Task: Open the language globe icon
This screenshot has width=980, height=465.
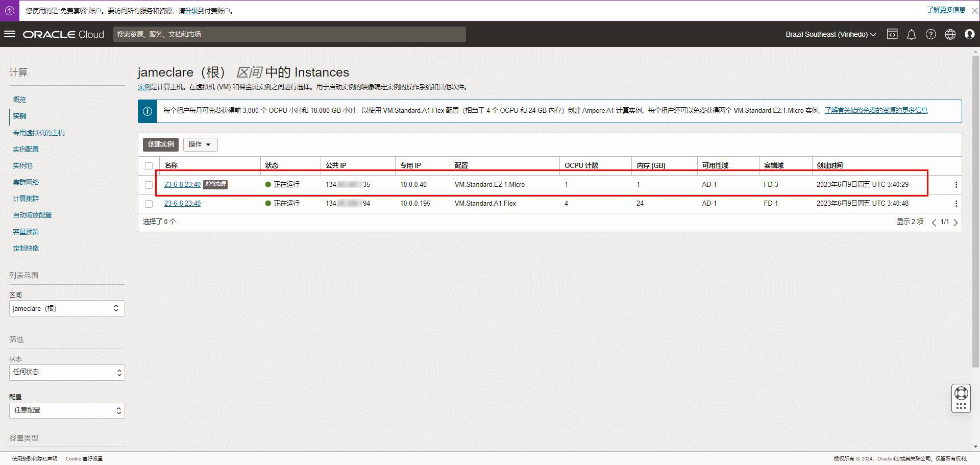Action: (950, 34)
